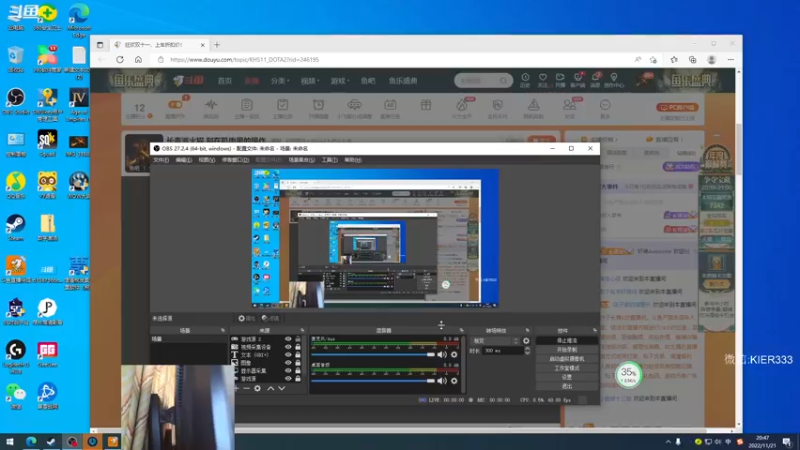The height and width of the screenshot is (450, 800).
Task: Open OBS 文件(F) menu
Action: point(161,160)
